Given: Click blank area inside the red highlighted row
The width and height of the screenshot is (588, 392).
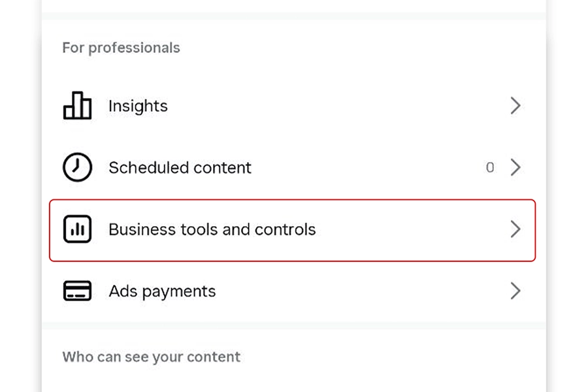Looking at the screenshot, I should 405,229.
